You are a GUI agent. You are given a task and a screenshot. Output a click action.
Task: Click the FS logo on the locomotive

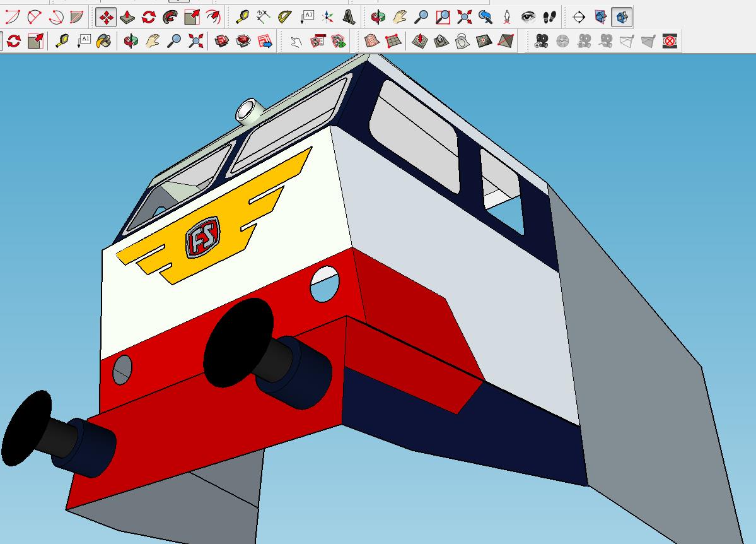click(202, 237)
